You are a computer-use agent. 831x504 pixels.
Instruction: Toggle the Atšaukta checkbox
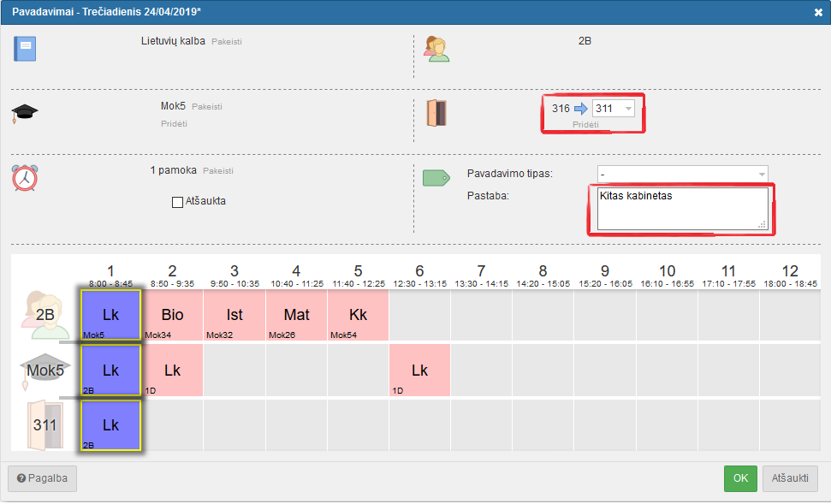[x=177, y=202]
